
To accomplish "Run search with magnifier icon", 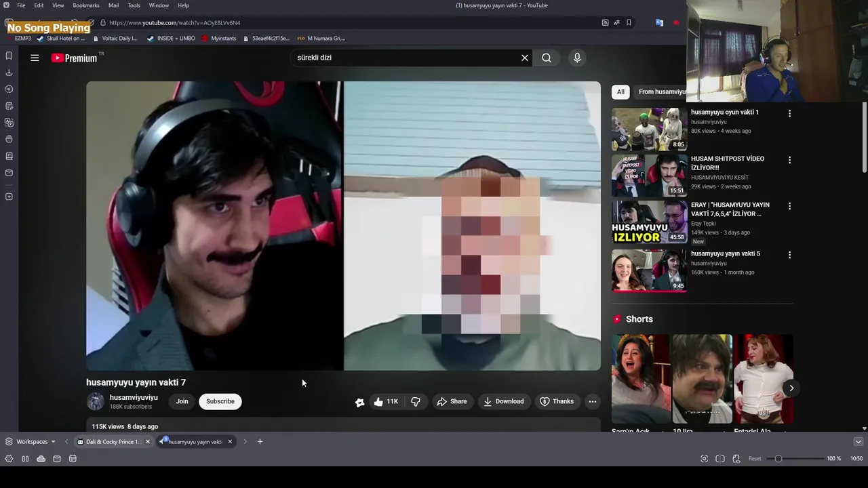I will pos(547,58).
